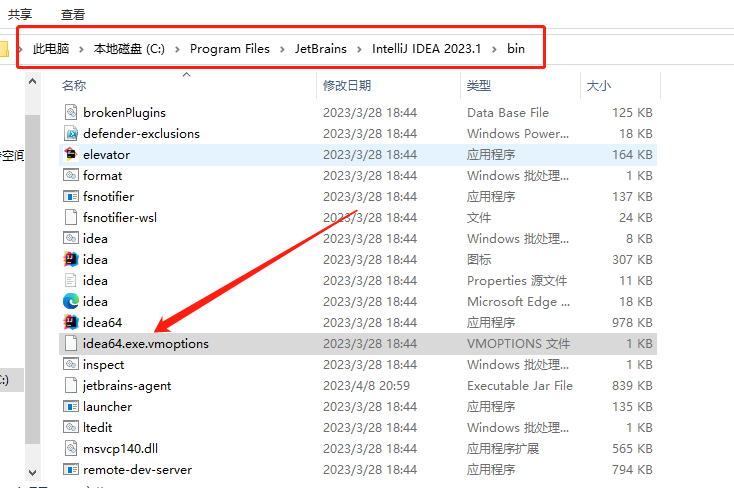Click the launcher application icon
The image size is (734, 488).
click(x=71, y=407)
